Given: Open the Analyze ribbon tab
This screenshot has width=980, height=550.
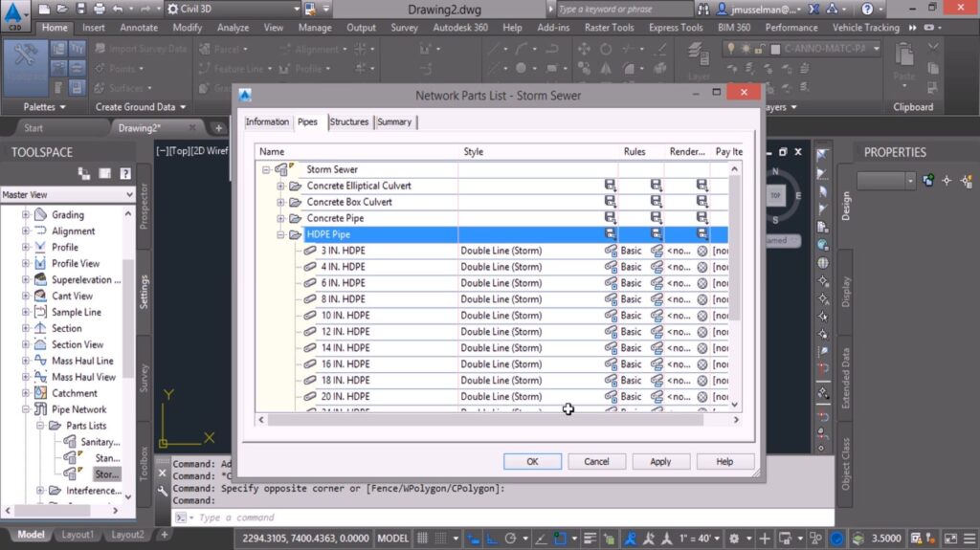Looking at the screenshot, I should (x=233, y=28).
